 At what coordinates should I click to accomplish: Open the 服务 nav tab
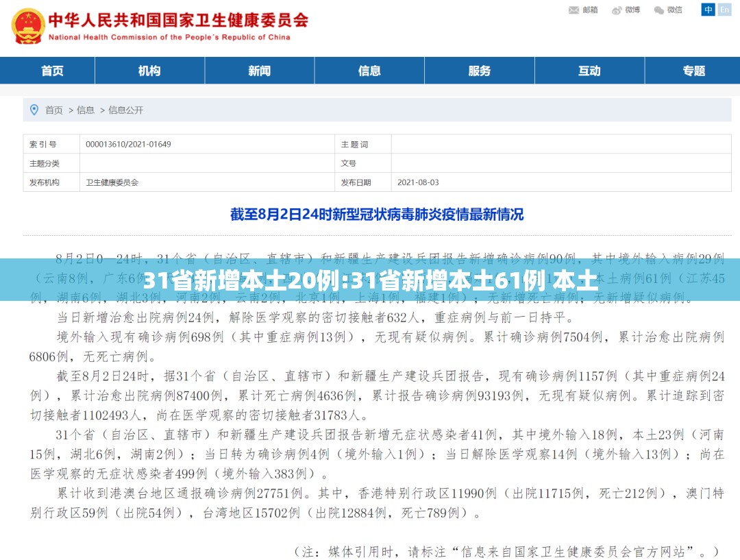point(480,71)
